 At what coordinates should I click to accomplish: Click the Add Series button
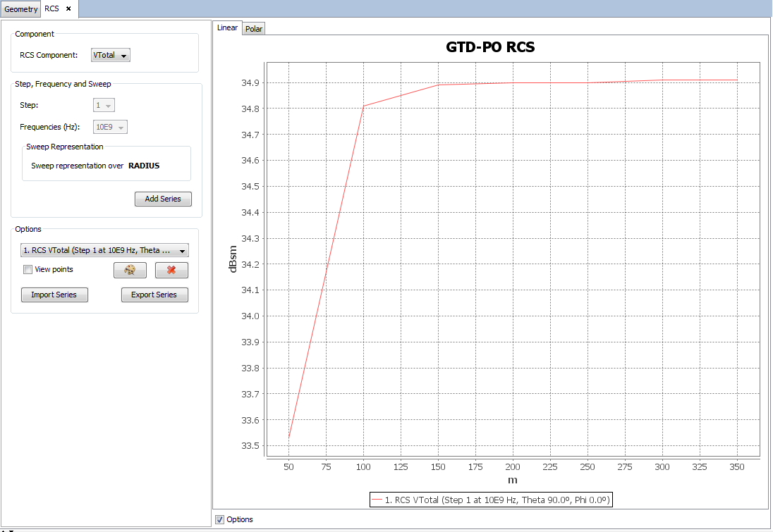click(x=163, y=199)
